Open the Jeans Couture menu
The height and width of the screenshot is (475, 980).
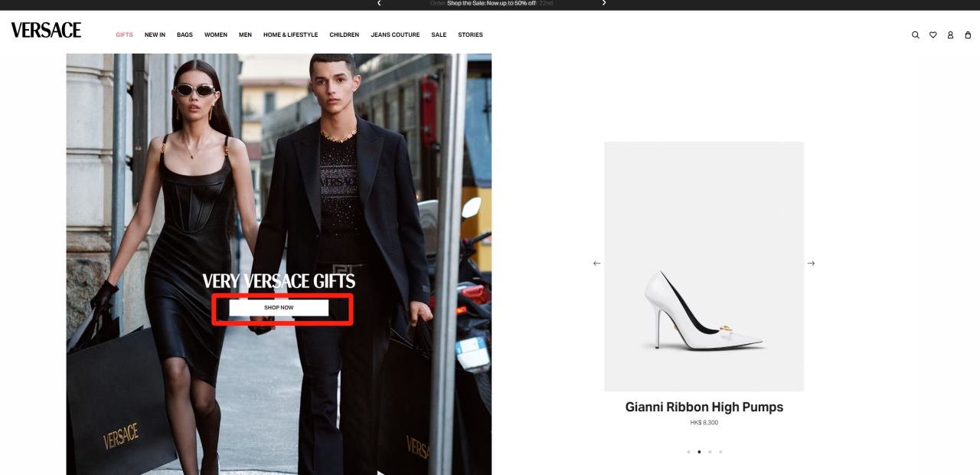click(395, 34)
